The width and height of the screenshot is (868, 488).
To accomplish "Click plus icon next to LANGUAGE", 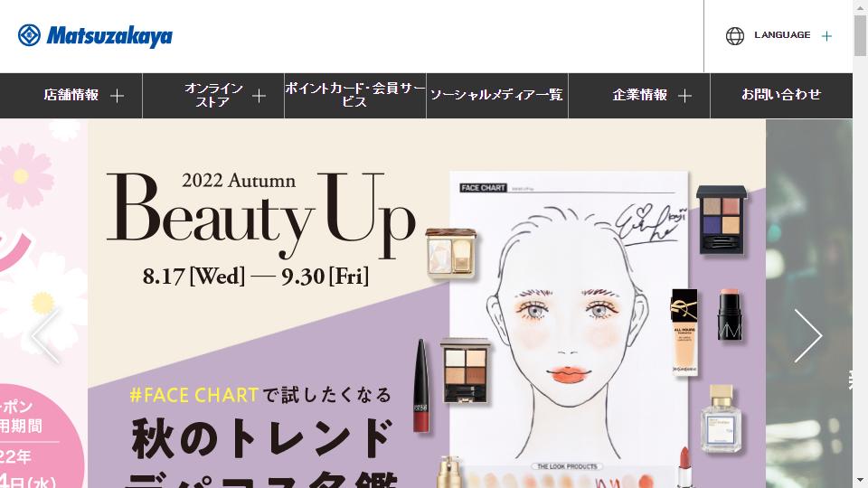I will tap(826, 36).
